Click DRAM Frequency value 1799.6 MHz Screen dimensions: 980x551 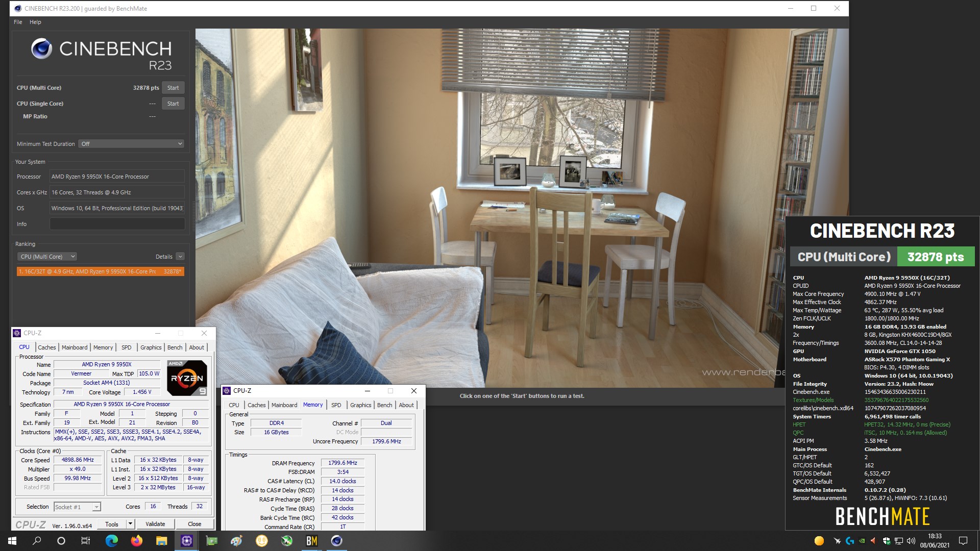pyautogui.click(x=342, y=463)
